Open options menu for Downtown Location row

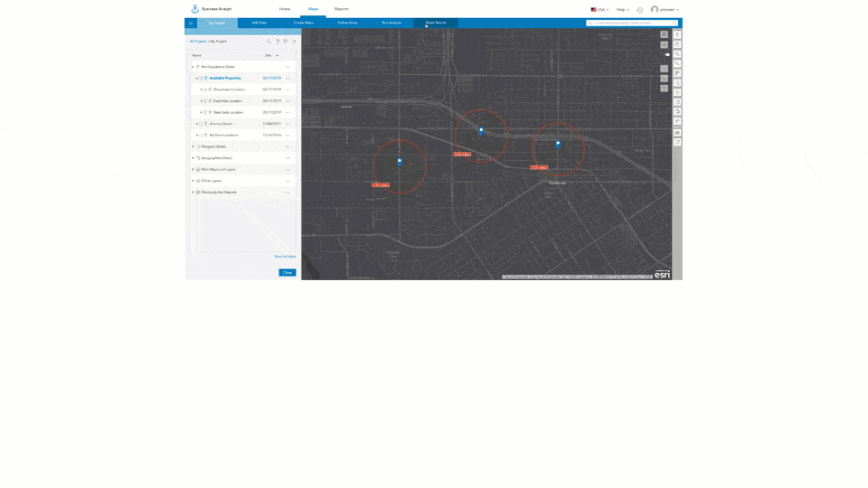pyautogui.click(x=288, y=89)
